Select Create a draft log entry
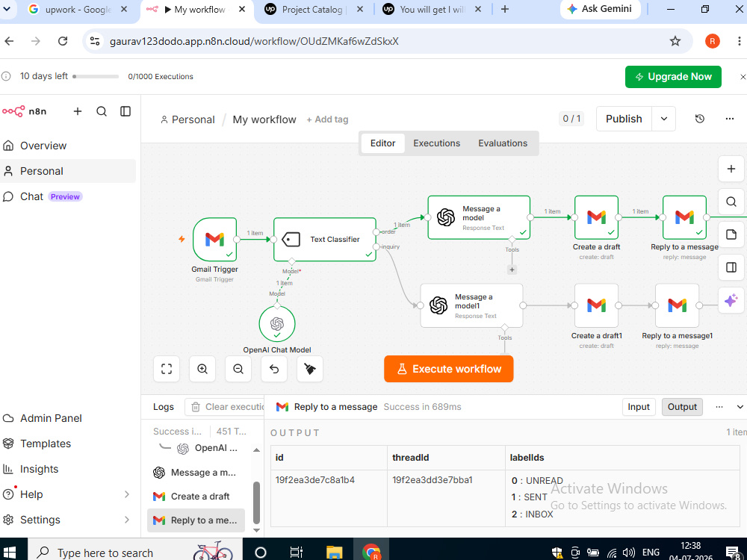Image resolution: width=747 pixels, height=560 pixels. click(196, 497)
